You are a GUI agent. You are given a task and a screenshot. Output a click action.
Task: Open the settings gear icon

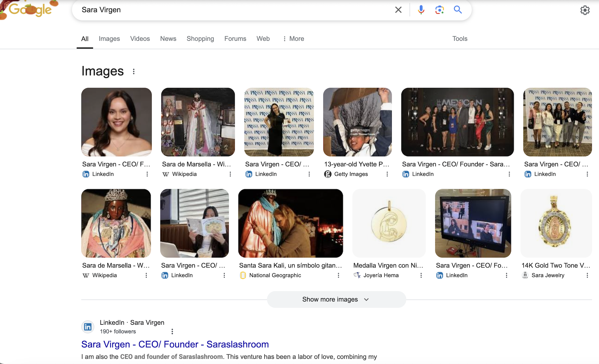pyautogui.click(x=585, y=10)
